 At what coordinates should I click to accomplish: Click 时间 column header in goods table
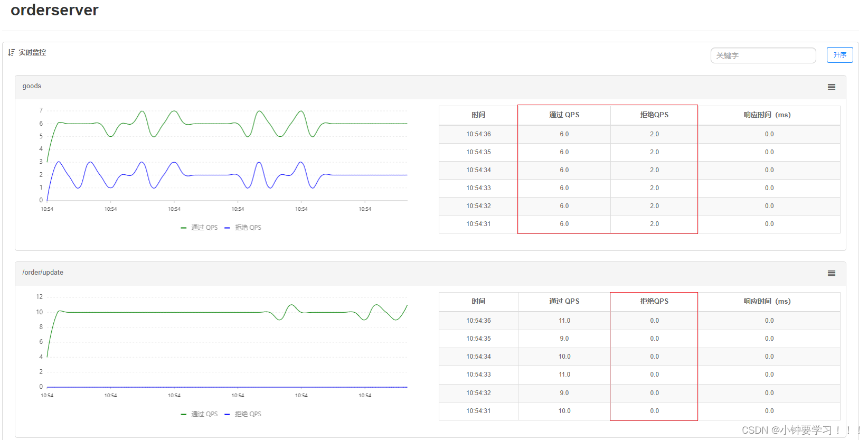[478, 115]
